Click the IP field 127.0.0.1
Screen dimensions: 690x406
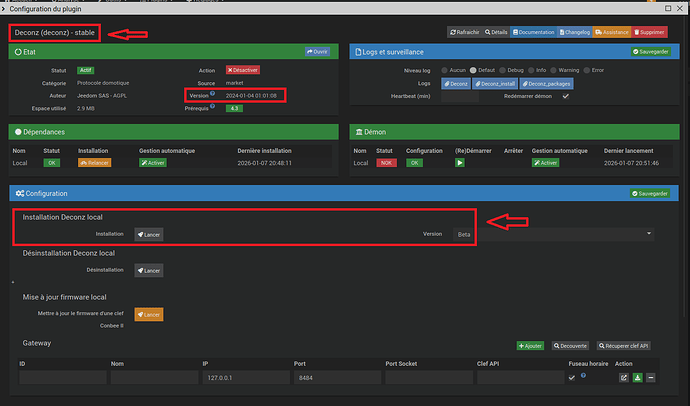tap(246, 377)
